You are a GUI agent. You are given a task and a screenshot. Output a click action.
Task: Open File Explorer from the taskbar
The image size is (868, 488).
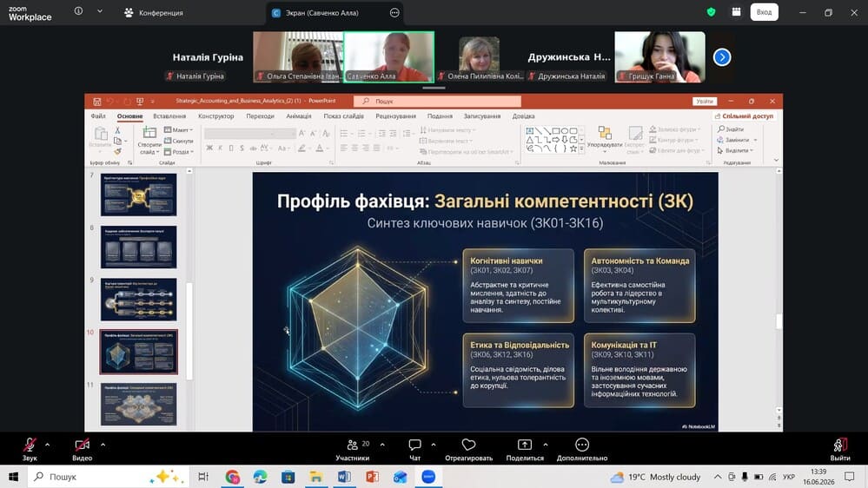point(315,477)
